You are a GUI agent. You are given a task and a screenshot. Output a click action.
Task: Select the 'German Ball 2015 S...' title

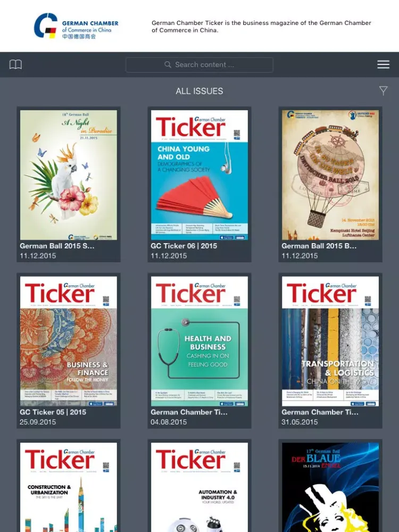57,246
